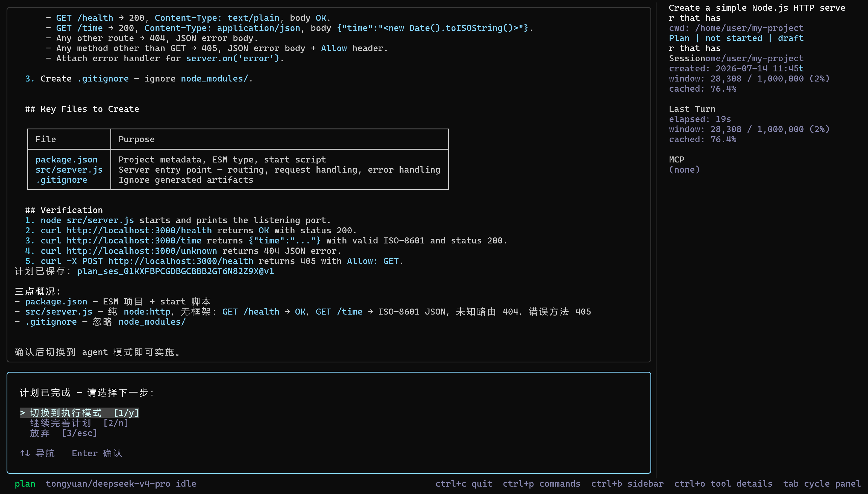The width and height of the screenshot is (868, 494).
Task: Toggle sidebar via 'ctrl+b sidebar' hint
Action: 627,484
